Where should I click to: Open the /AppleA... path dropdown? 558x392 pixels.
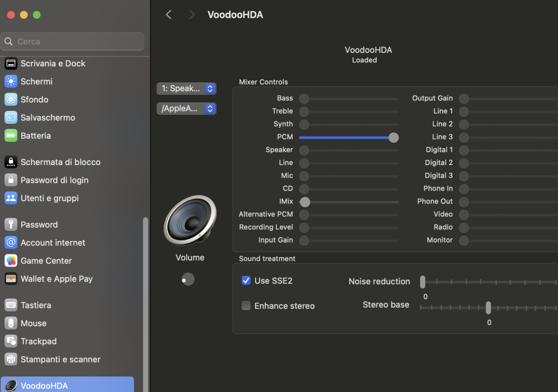pos(186,109)
